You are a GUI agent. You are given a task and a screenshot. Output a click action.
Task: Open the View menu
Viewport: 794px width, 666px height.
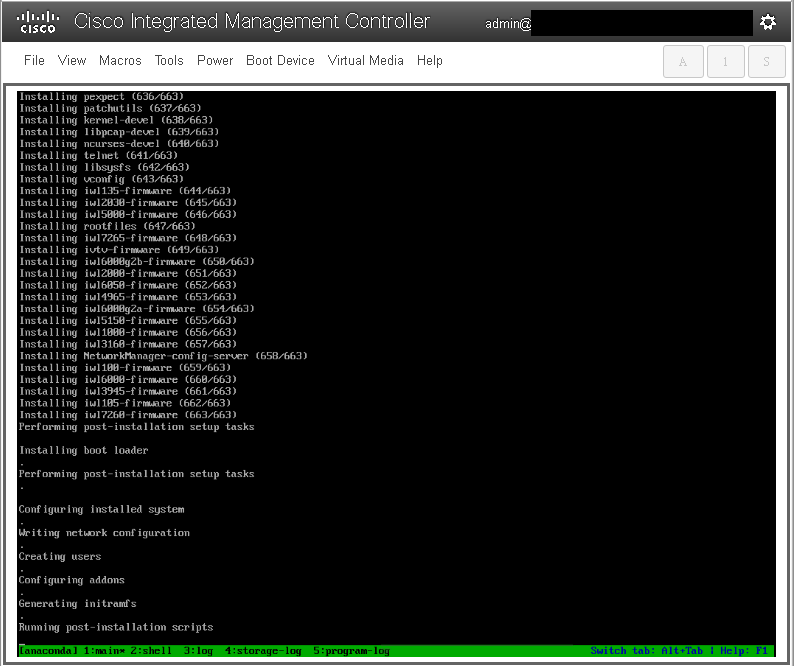[72, 60]
